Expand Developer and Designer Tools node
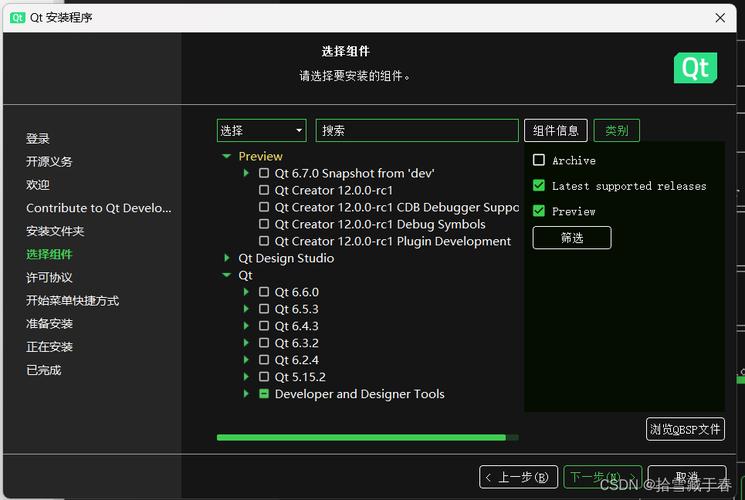This screenshot has width=745, height=500. (246, 394)
